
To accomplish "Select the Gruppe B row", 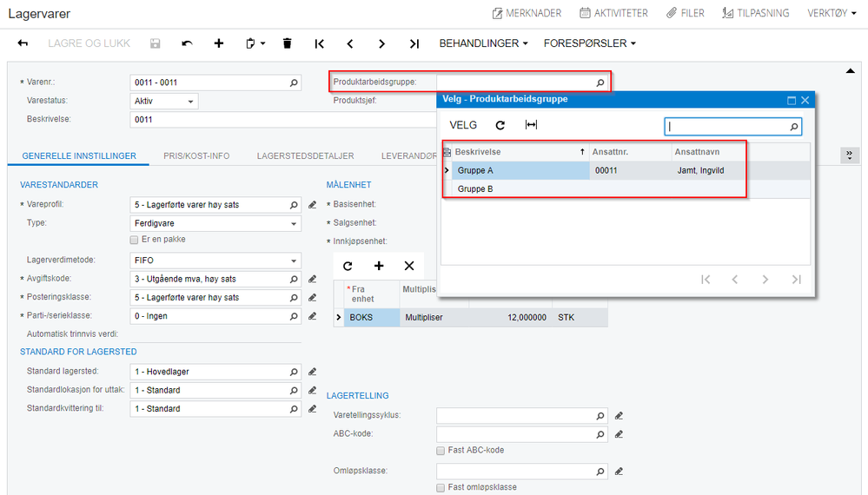I will pos(626,189).
